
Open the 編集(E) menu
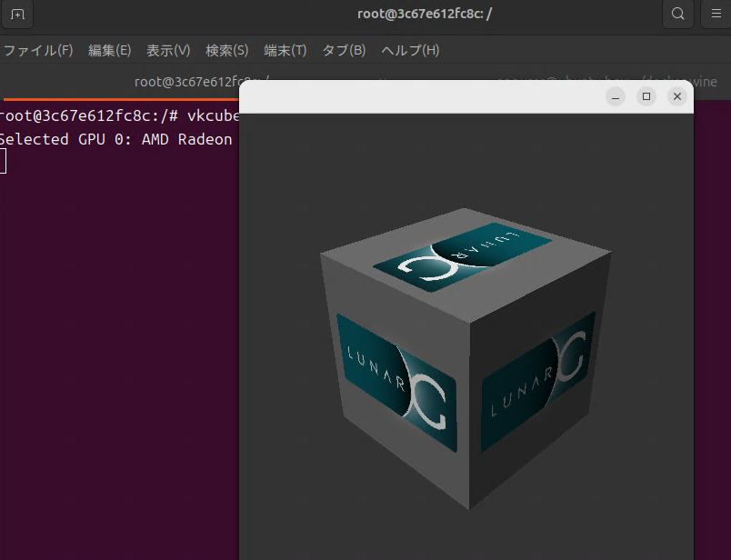109,50
